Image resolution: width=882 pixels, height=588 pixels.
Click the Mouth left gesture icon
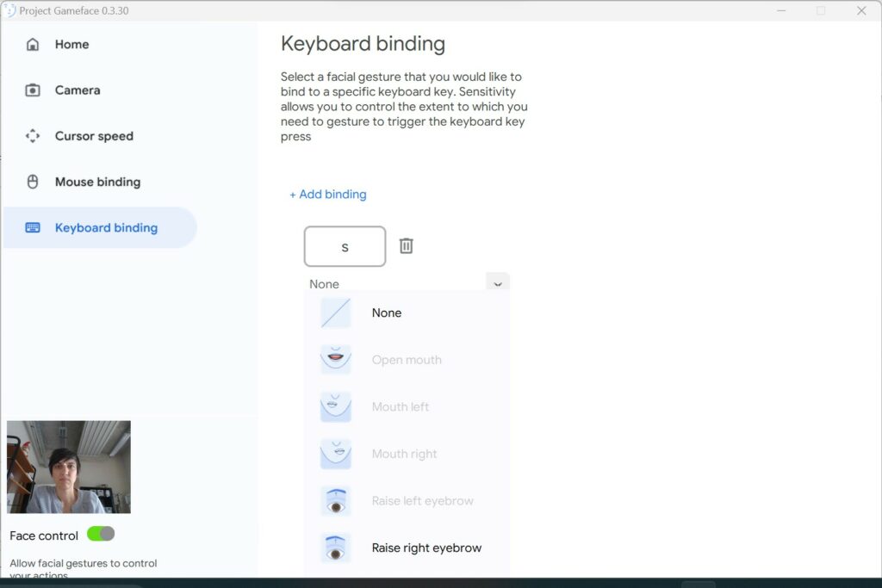pyautogui.click(x=336, y=406)
